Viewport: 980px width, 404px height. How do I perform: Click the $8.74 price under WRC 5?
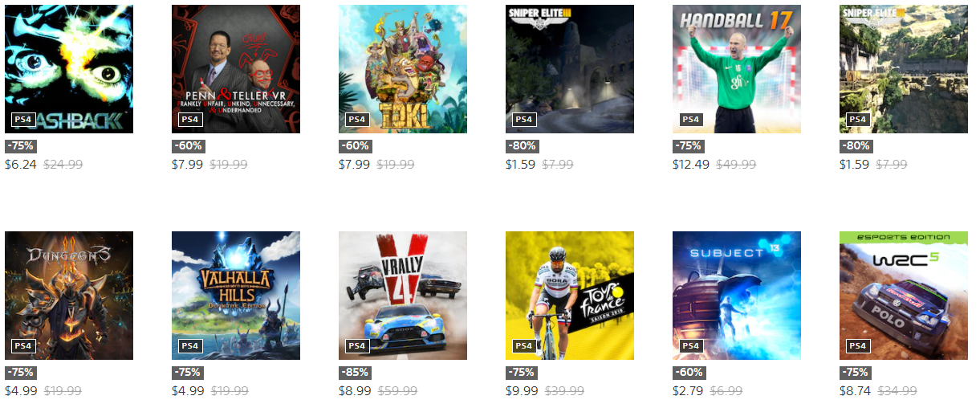[854, 391]
